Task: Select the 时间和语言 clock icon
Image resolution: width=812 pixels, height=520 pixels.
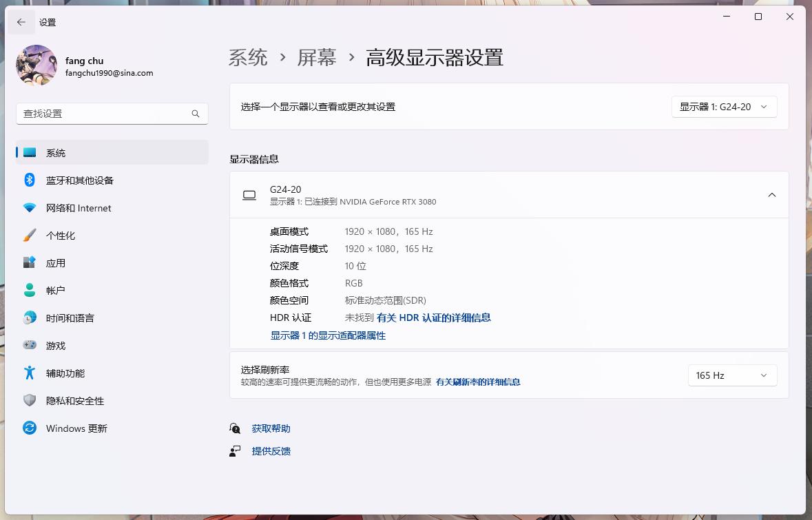Action: coord(30,318)
